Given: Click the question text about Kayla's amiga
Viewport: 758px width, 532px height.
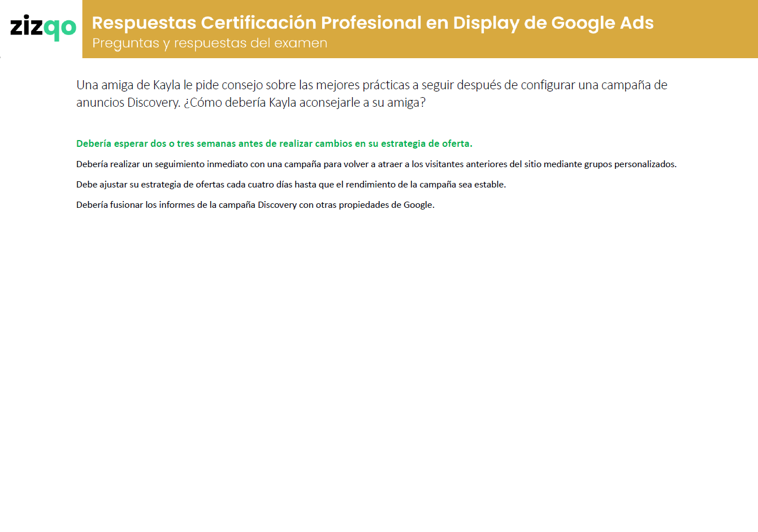Looking at the screenshot, I should pyautogui.click(x=372, y=94).
